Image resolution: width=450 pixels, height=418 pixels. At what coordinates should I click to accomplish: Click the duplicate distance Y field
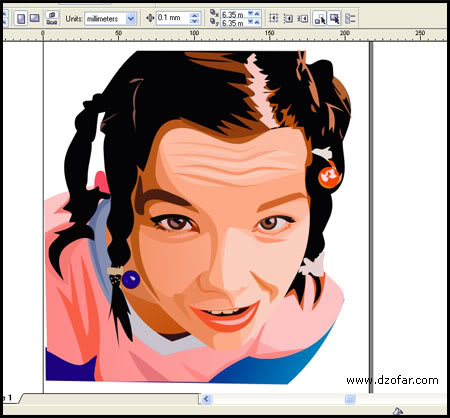(x=233, y=23)
